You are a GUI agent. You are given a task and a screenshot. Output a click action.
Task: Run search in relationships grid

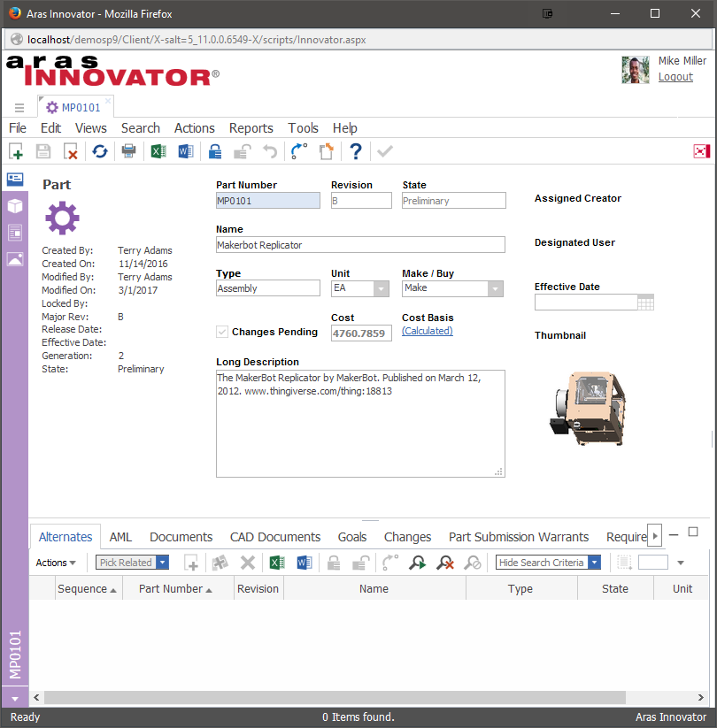pos(417,563)
